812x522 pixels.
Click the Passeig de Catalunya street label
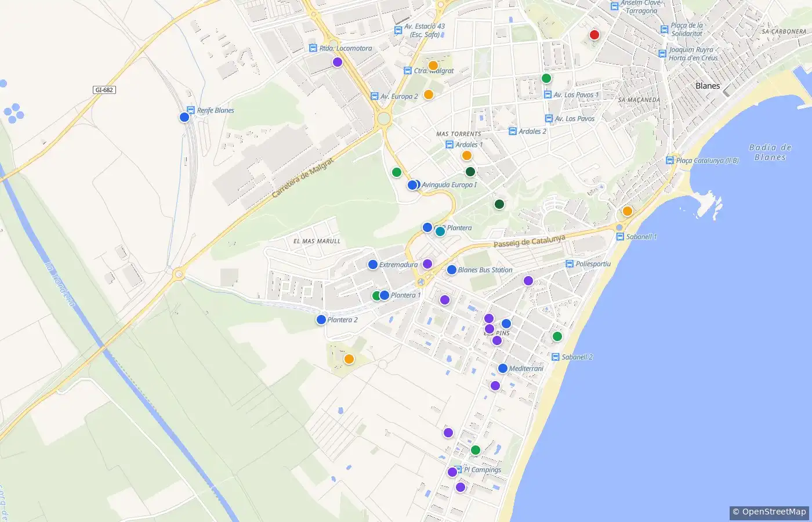click(529, 241)
